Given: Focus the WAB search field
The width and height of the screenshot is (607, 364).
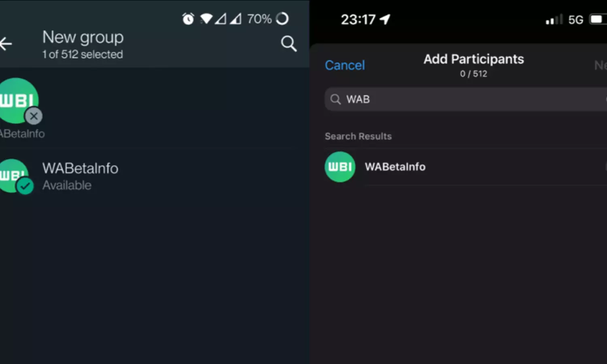Looking at the screenshot, I should click(466, 99).
